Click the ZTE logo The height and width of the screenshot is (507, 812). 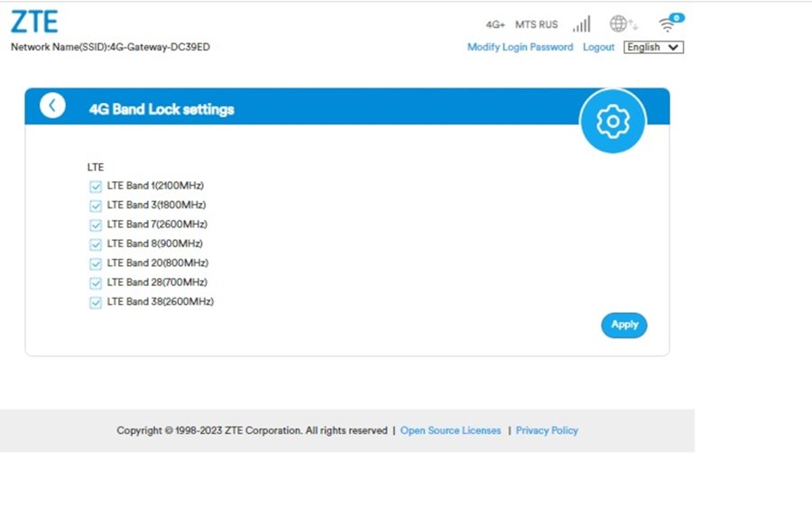pyautogui.click(x=34, y=23)
